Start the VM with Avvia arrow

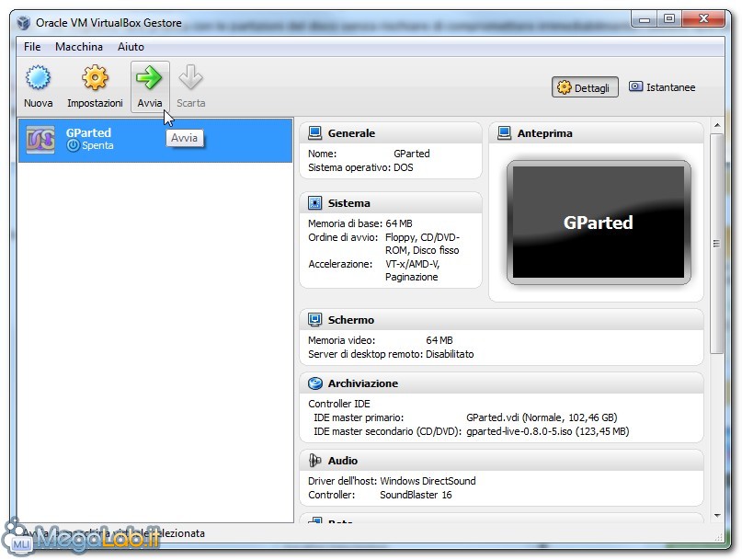pyautogui.click(x=150, y=79)
